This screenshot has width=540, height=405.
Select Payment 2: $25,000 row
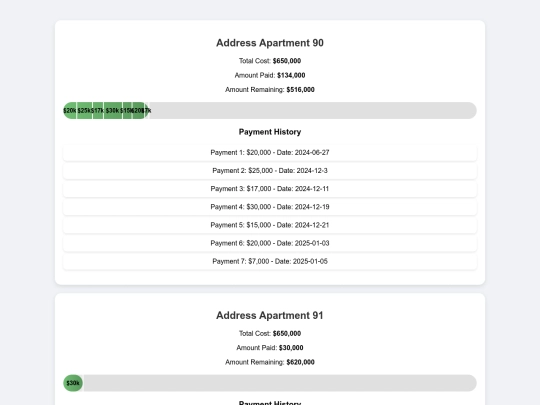tap(270, 170)
